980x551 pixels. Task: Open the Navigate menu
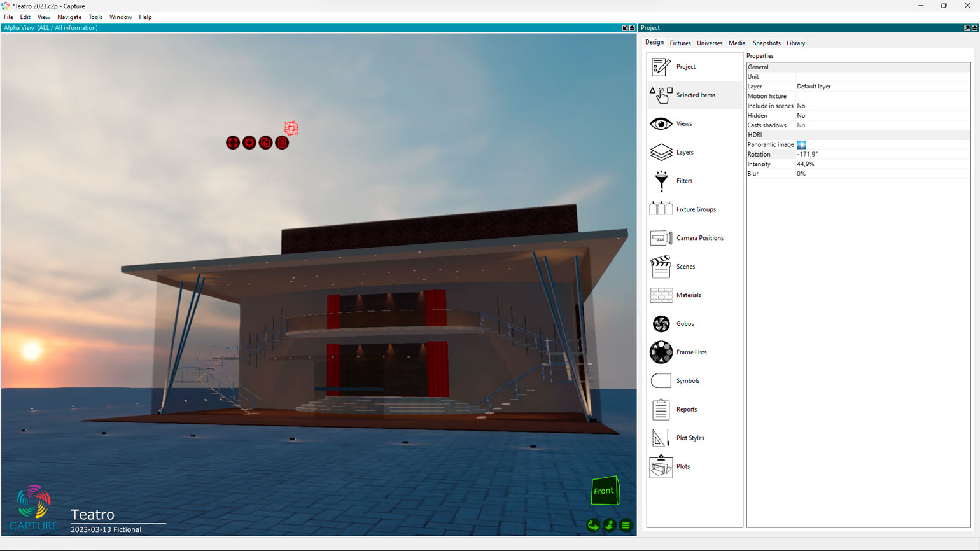[69, 17]
